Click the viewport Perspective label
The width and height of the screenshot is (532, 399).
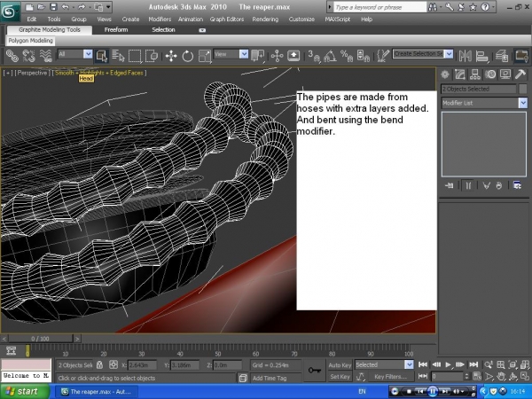[32, 73]
